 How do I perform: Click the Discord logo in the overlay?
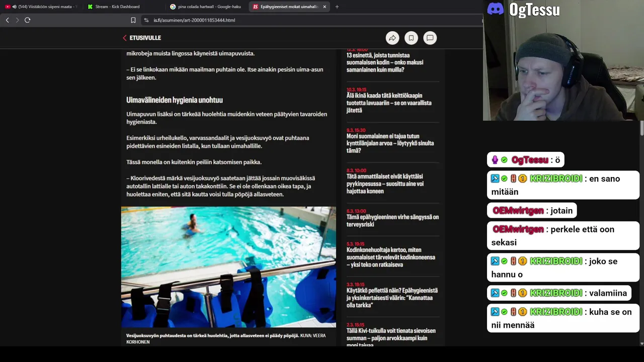496,9
